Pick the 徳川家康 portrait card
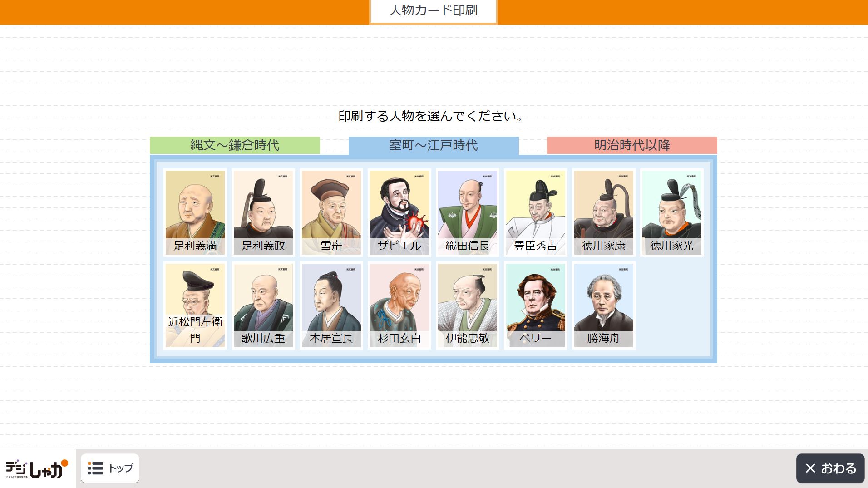868x488 pixels. 604,212
